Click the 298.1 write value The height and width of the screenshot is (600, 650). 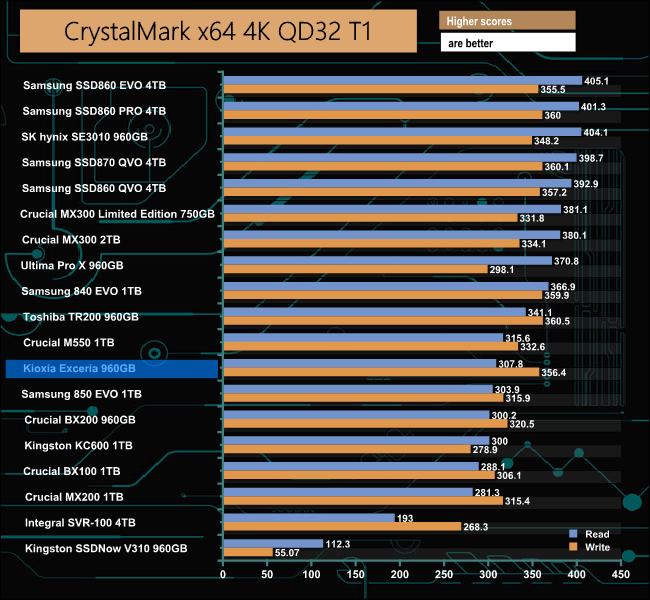(x=502, y=270)
